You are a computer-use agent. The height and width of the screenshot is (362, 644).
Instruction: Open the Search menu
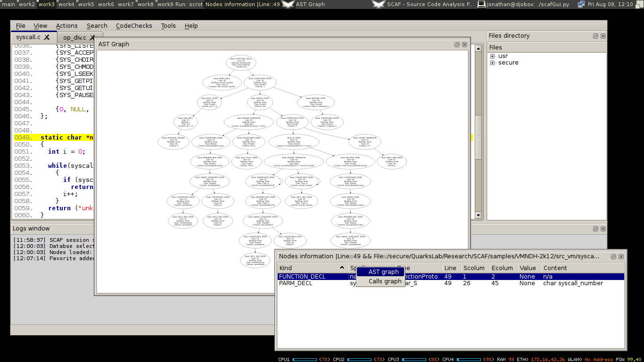[x=97, y=26]
